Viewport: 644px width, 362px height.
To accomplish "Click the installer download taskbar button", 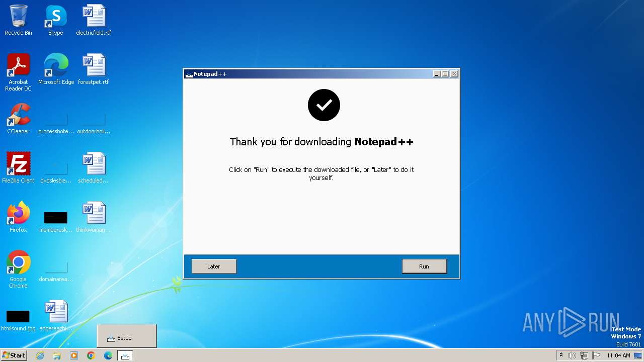I will (x=125, y=355).
